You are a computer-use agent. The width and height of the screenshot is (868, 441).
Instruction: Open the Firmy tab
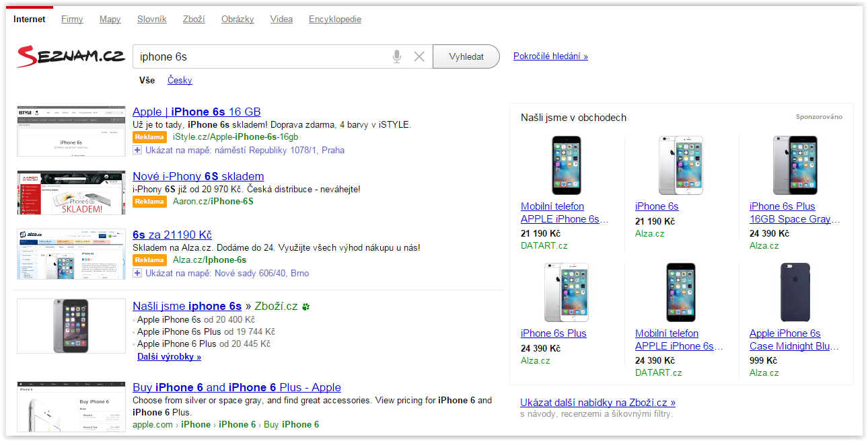[x=72, y=19]
